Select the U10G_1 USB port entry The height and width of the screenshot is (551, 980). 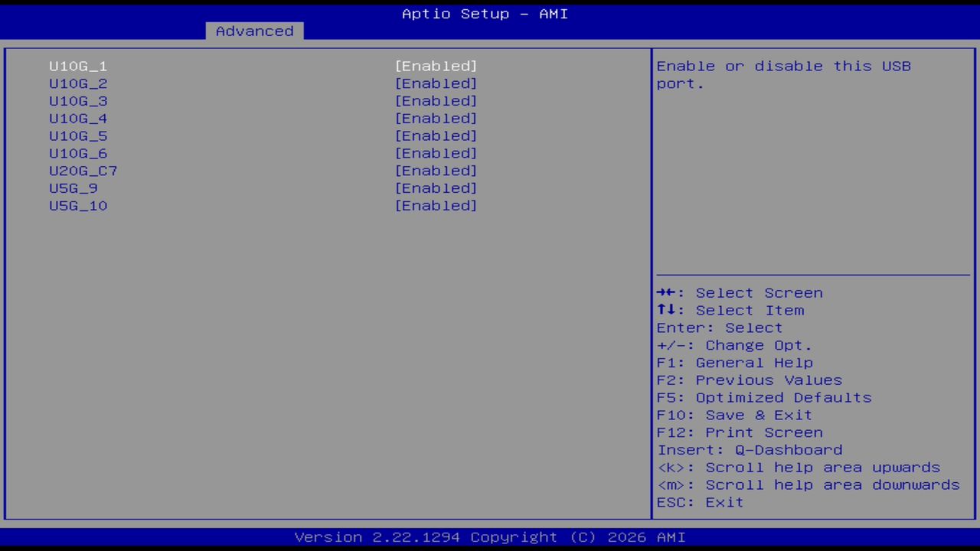pos(77,66)
